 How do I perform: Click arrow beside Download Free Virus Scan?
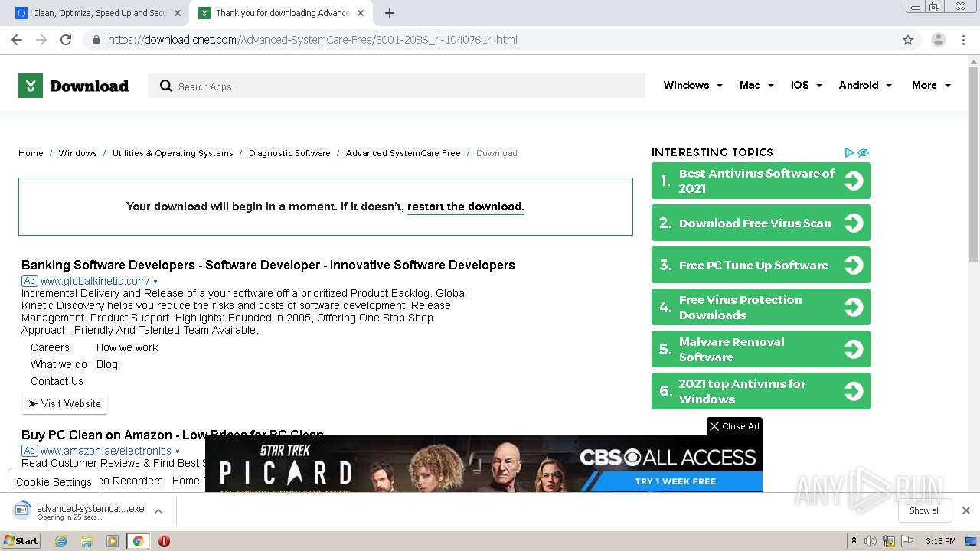pyautogui.click(x=854, y=223)
